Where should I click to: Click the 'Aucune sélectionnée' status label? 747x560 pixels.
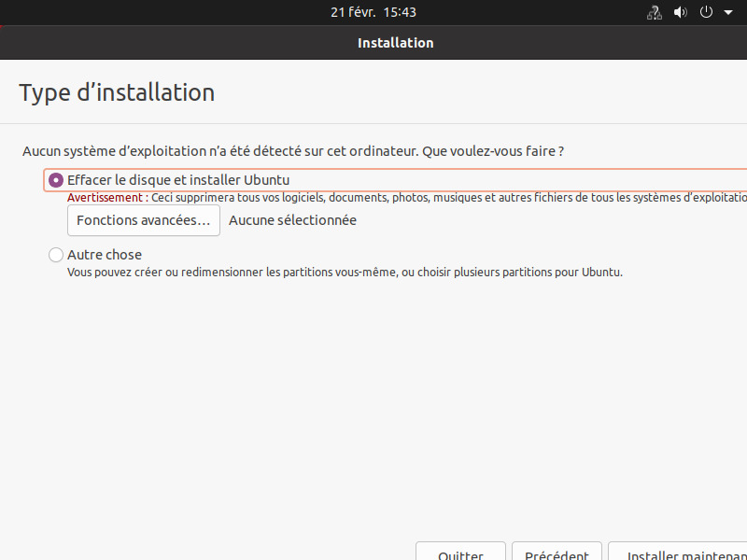tap(292, 220)
